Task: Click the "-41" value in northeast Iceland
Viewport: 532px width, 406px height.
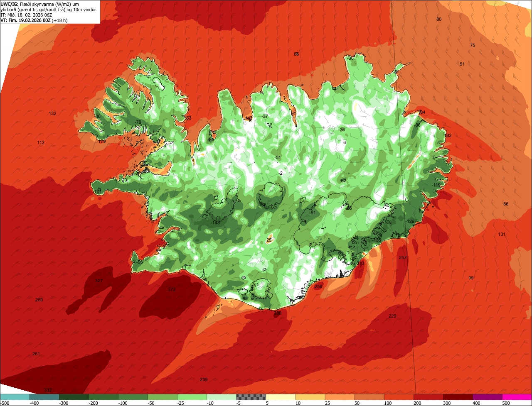Action: 336,89
